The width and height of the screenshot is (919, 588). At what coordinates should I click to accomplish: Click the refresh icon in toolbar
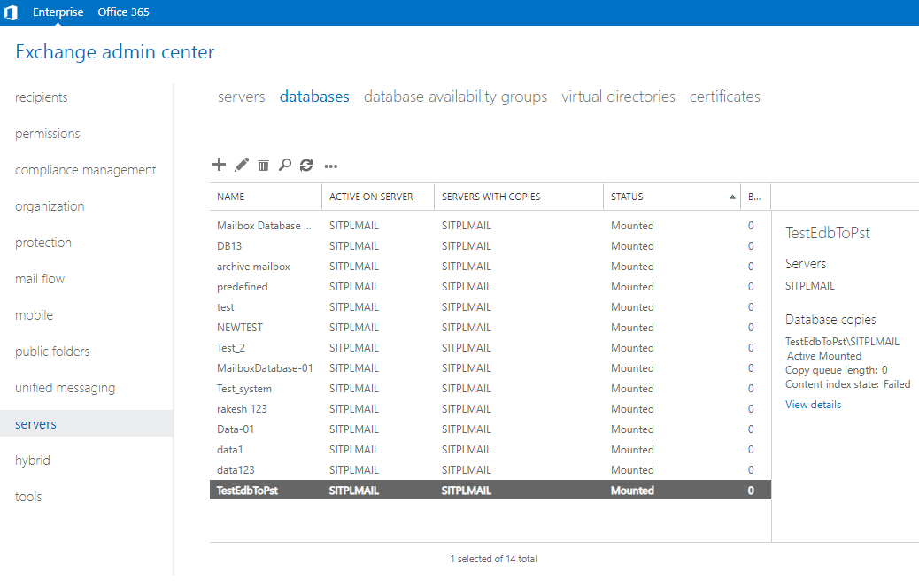[306, 165]
